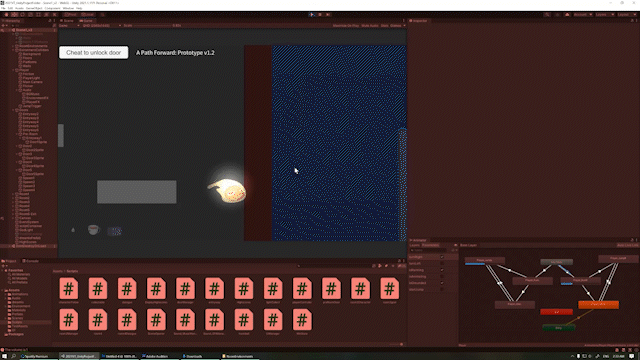Open the Game display dropdown
Image resolution: width=640 pixels, height=360 pixels.
pyautogui.click(x=69, y=25)
